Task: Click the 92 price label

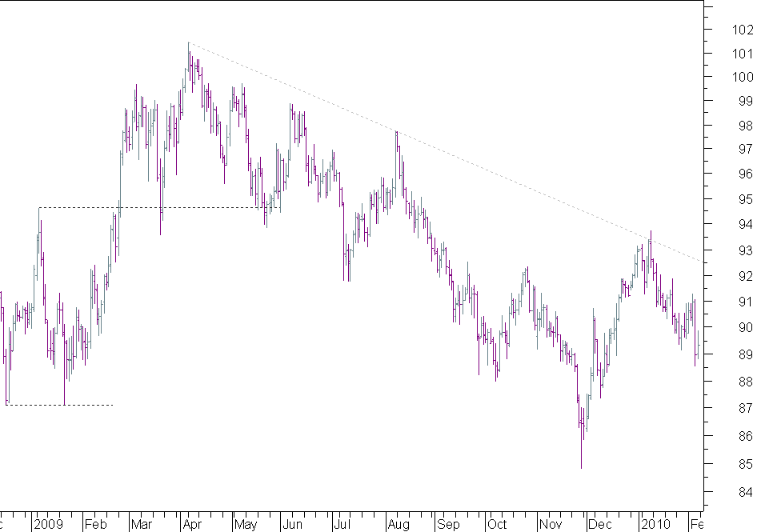Action: (x=746, y=276)
